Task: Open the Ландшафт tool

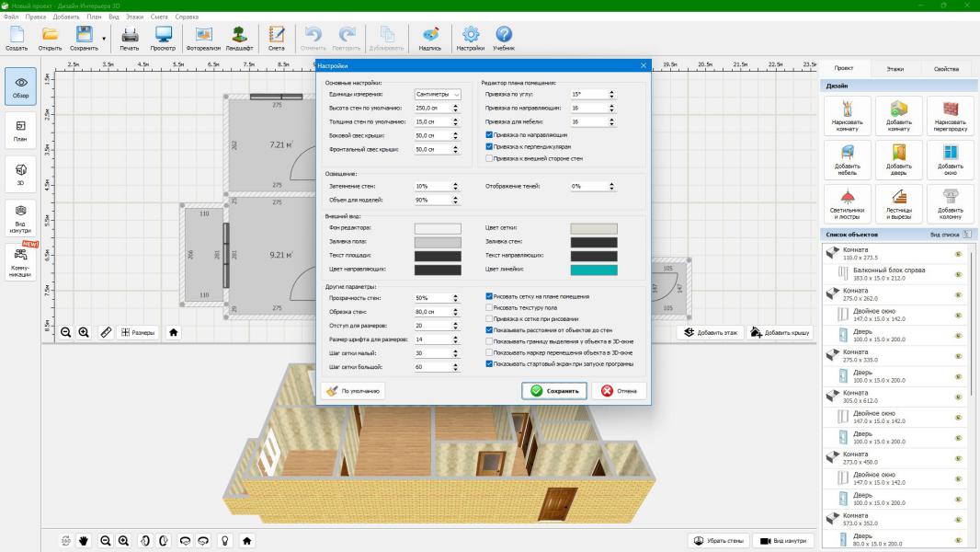Action: 239,38
